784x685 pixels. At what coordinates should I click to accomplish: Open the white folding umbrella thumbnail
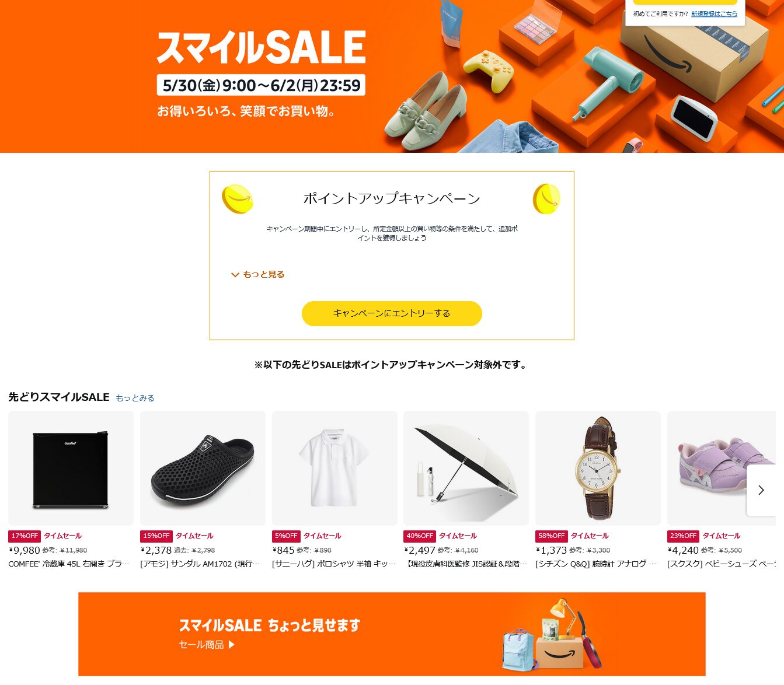[x=466, y=468]
